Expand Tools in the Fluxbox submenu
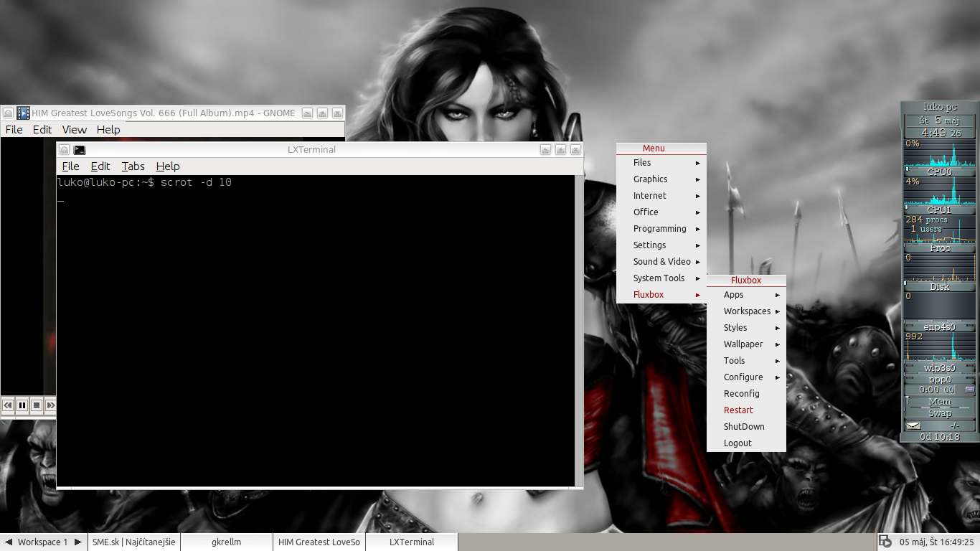This screenshot has height=551, width=980. click(746, 361)
